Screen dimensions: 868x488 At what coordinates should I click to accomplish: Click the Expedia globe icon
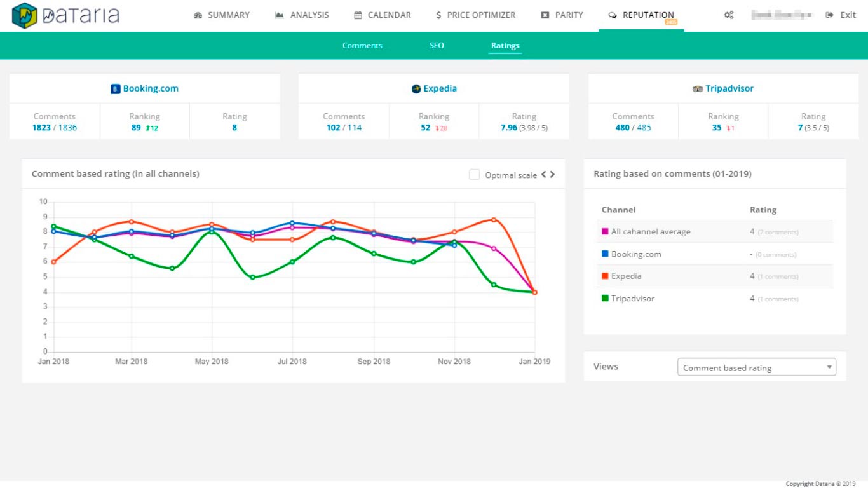pyautogui.click(x=416, y=89)
